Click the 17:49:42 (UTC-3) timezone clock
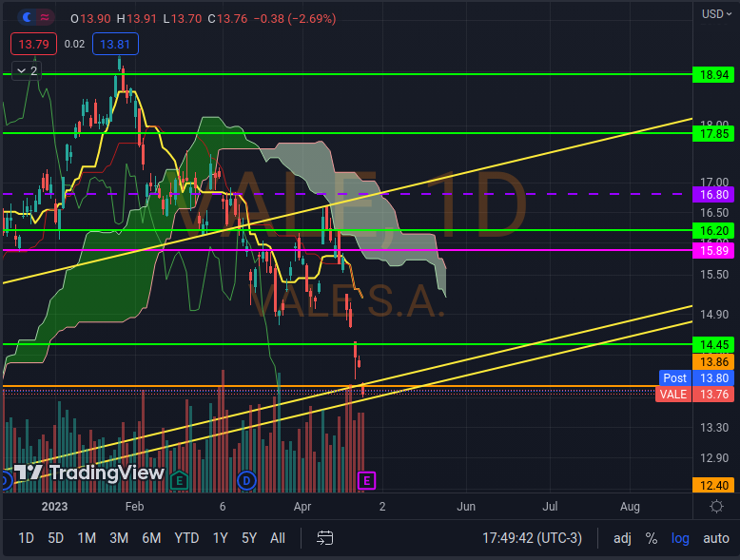The width and height of the screenshot is (740, 560). [532, 538]
